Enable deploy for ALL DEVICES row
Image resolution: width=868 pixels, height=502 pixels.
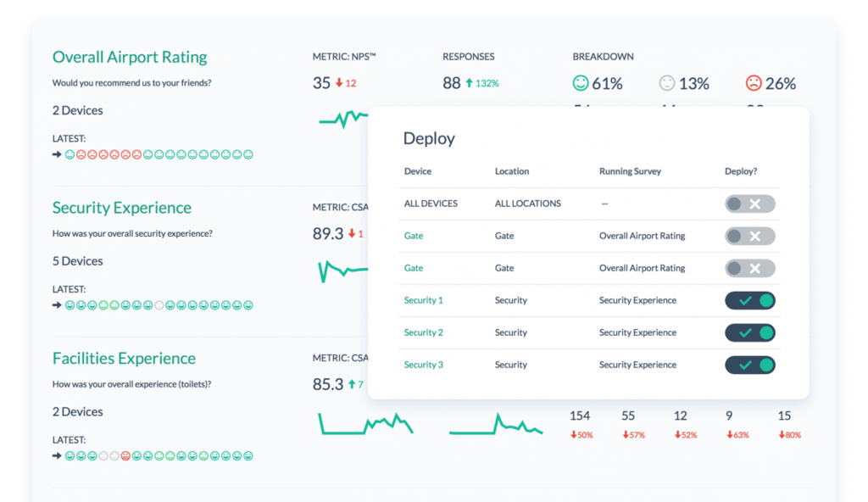749,204
